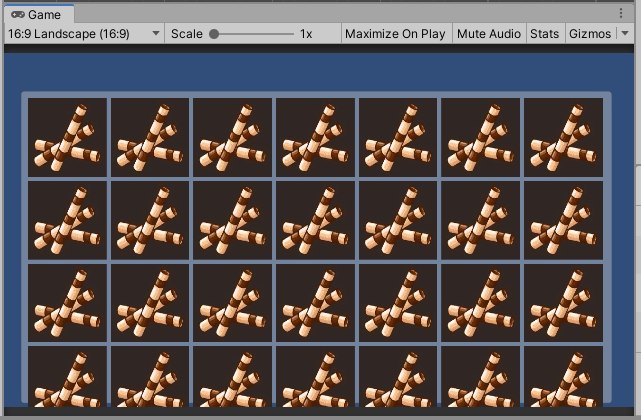641x420 pixels.
Task: Click the 1x scale value
Action: [x=306, y=34]
